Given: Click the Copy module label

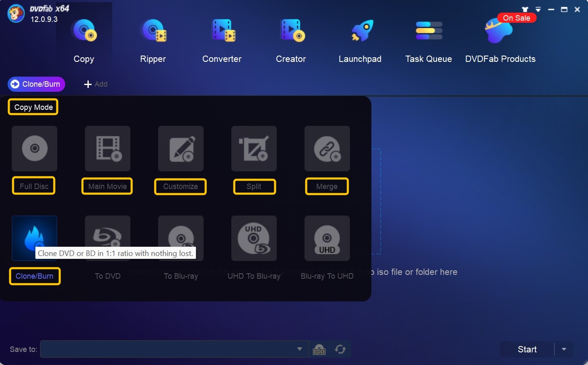Looking at the screenshot, I should 84,59.
